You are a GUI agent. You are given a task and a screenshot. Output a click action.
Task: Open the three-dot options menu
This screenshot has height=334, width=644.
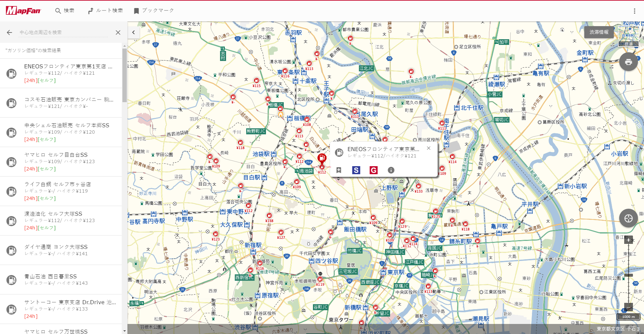point(634,11)
